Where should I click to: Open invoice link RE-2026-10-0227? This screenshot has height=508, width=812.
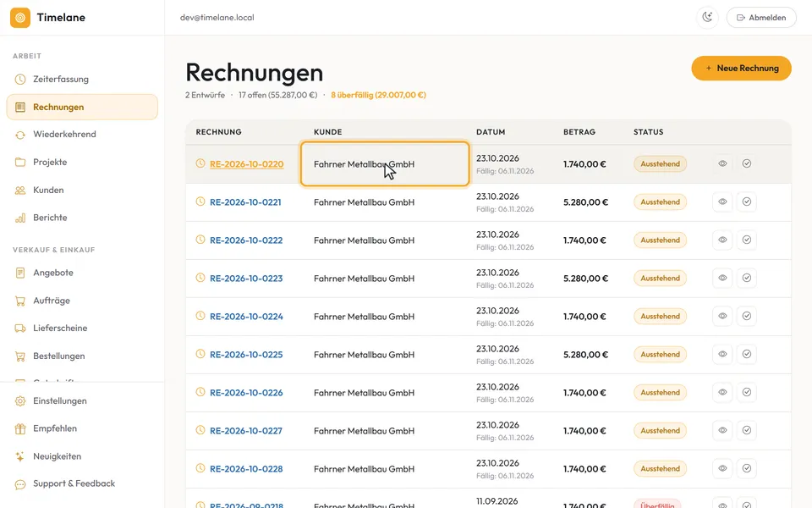[x=246, y=431]
